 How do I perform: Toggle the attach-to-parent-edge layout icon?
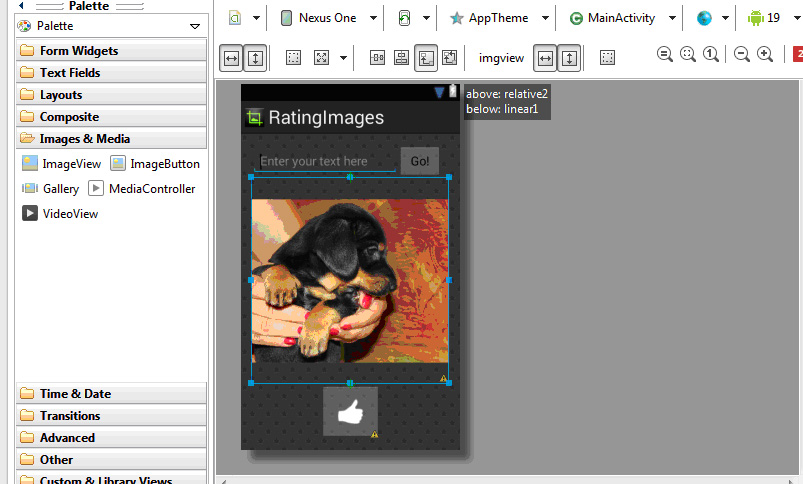coord(426,58)
